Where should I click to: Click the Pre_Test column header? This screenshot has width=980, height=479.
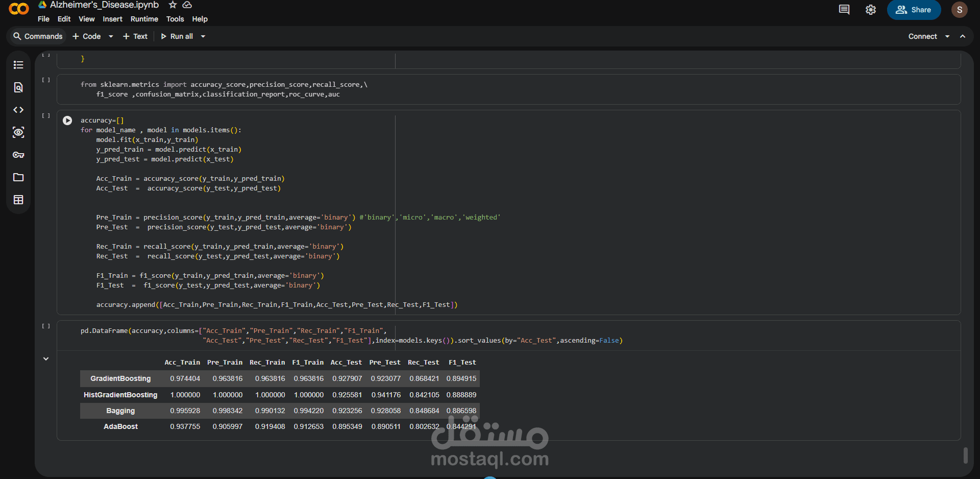click(385, 363)
